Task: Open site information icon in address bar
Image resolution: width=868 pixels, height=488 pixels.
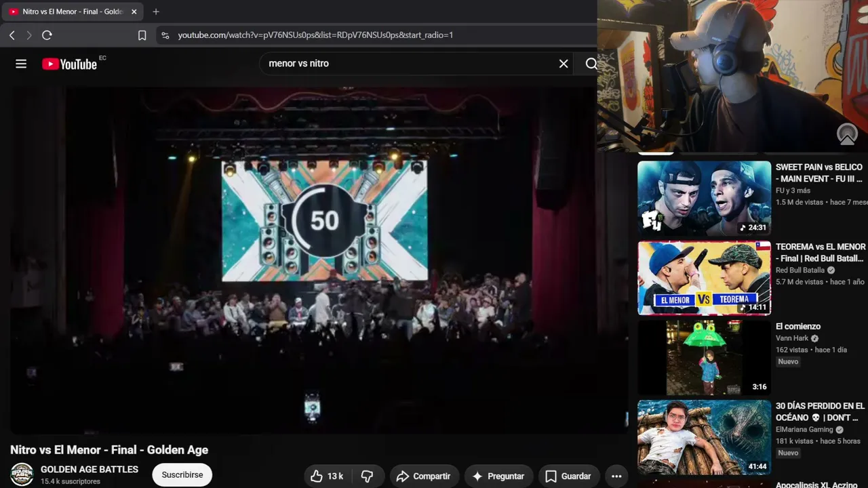Action: (165, 35)
